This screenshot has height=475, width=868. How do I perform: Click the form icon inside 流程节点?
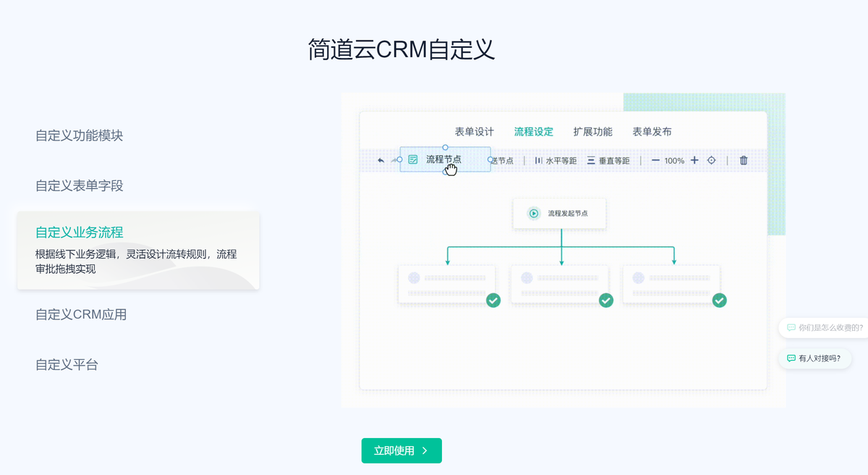click(x=413, y=159)
